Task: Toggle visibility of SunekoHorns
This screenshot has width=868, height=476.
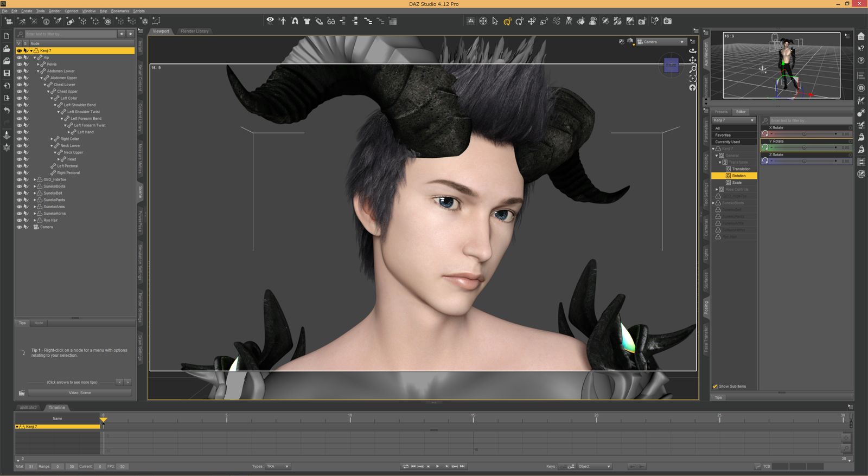Action: tap(19, 213)
